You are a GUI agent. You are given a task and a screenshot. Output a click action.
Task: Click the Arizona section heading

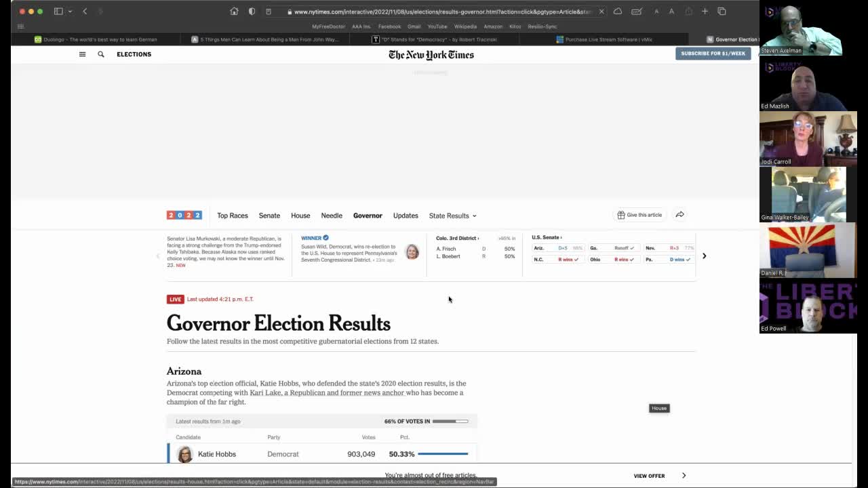pyautogui.click(x=184, y=371)
